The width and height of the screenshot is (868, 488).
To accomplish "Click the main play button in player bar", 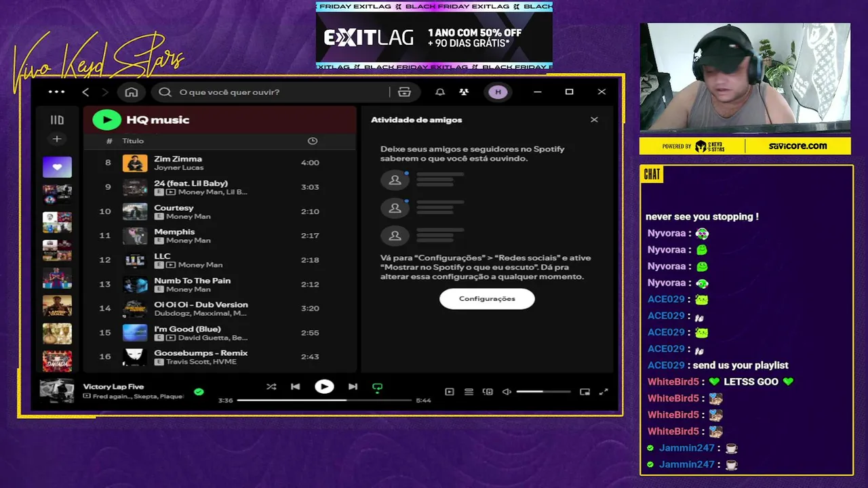I will [x=324, y=387].
